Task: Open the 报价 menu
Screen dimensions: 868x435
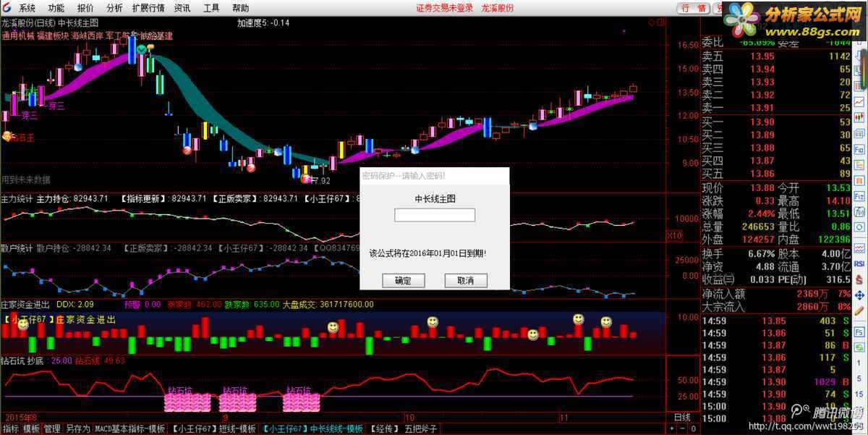Action: (85, 8)
